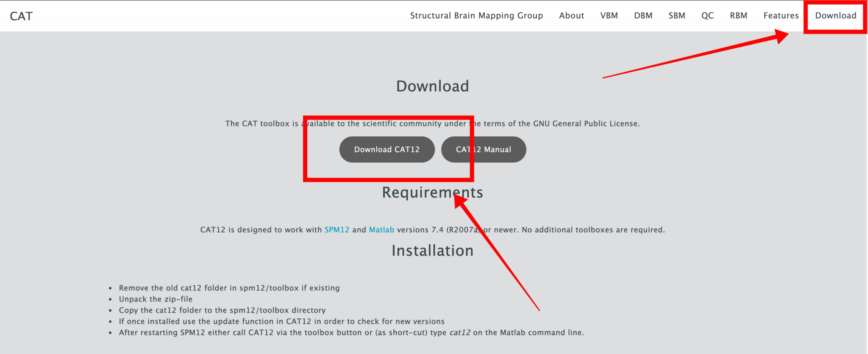868x354 pixels.
Task: Navigate to the SBM page
Action: (x=677, y=16)
